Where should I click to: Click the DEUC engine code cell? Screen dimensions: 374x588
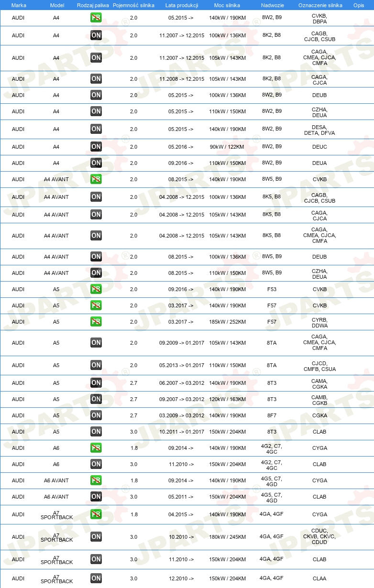point(319,147)
